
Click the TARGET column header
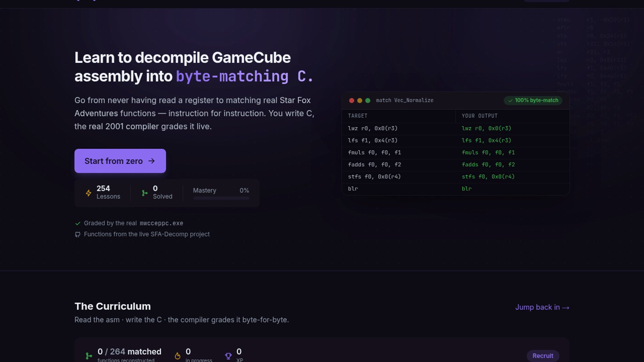coord(358,116)
